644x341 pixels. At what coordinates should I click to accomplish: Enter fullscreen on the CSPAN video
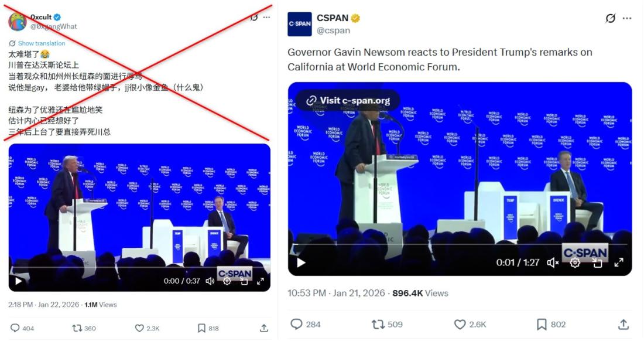pos(619,262)
